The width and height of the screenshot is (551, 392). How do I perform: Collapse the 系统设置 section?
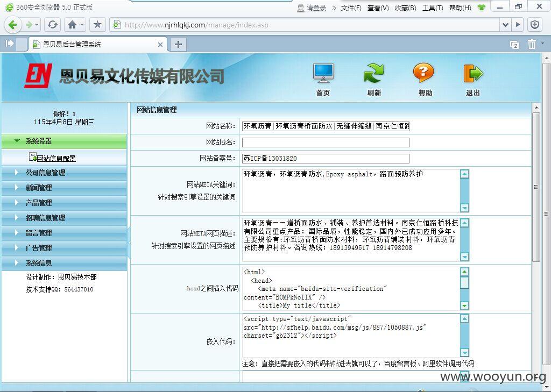click(x=64, y=141)
